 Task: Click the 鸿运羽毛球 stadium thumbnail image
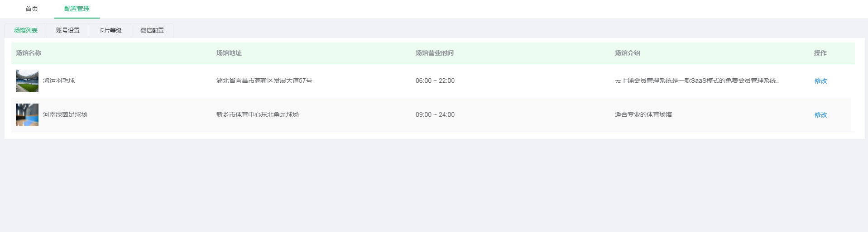pyautogui.click(x=27, y=81)
